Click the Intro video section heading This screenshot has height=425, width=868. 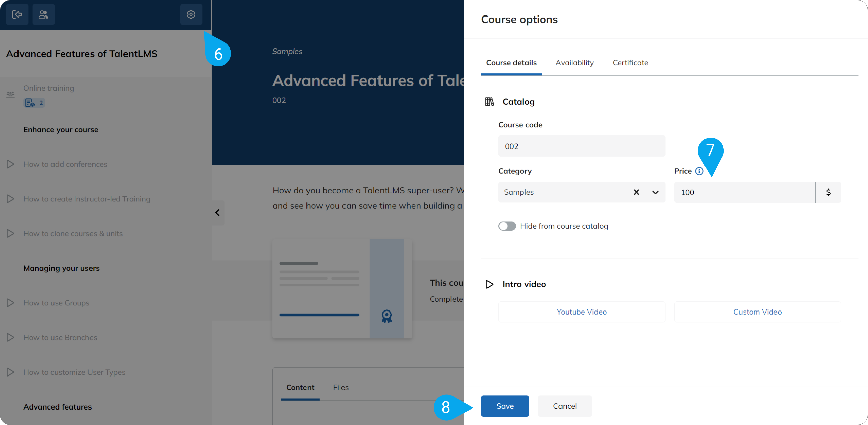[x=524, y=284]
